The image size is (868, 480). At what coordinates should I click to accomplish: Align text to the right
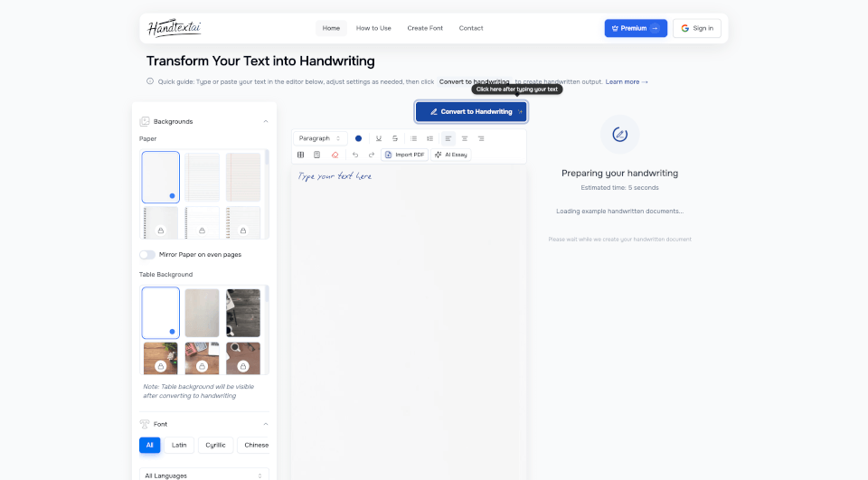point(481,138)
